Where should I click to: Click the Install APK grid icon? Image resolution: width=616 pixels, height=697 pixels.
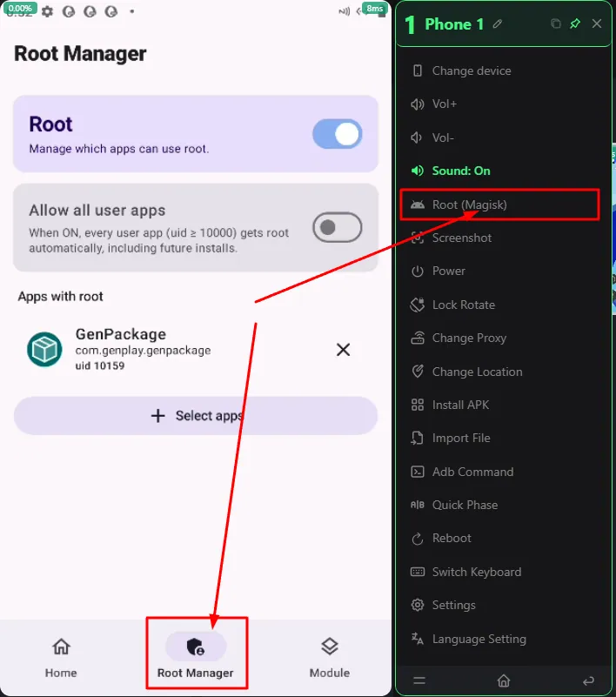pyautogui.click(x=418, y=405)
